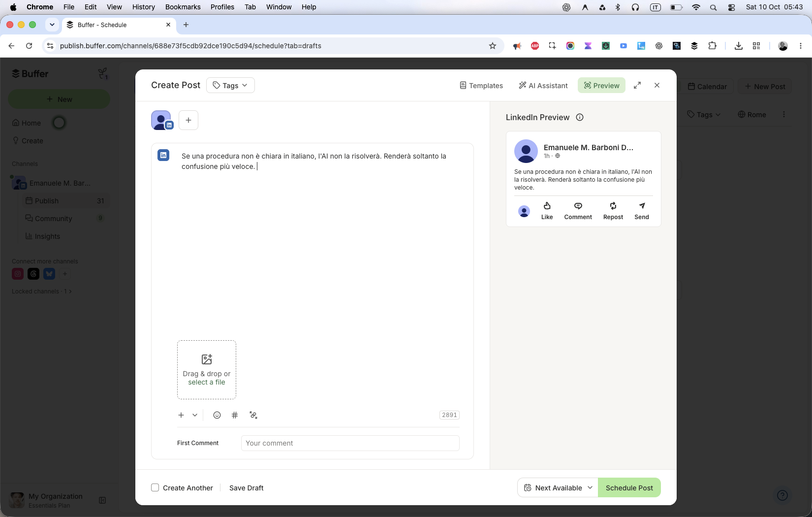Connect the Bluesky channel icon
Image resolution: width=812 pixels, height=517 pixels.
point(49,274)
